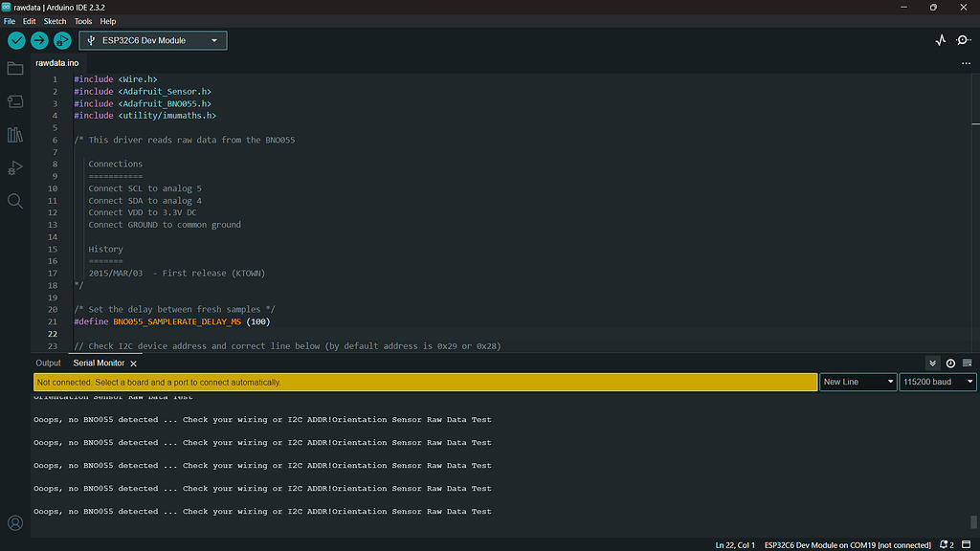Close the Serial Monitor tab
Image resolution: width=980 pixels, height=551 pixels.
[133, 363]
